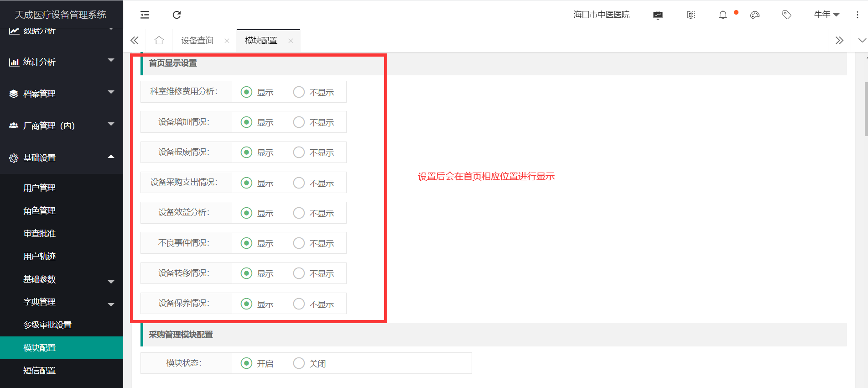Close the 模块配置 tab
The image size is (868, 388).
(291, 41)
